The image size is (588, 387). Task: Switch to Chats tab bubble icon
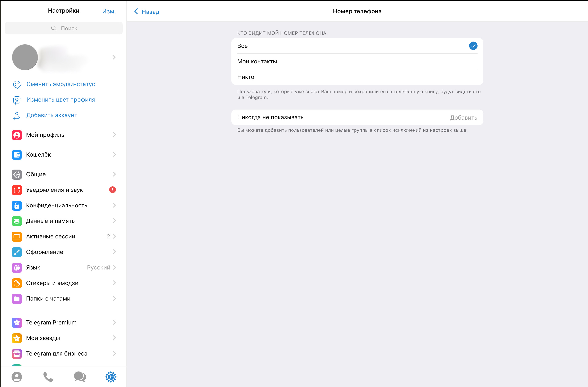click(80, 377)
